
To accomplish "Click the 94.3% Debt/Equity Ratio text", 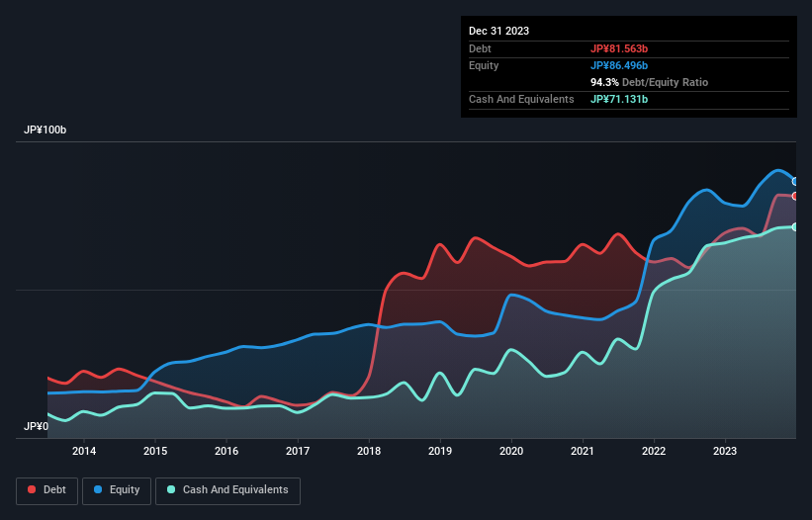I will 649,82.
